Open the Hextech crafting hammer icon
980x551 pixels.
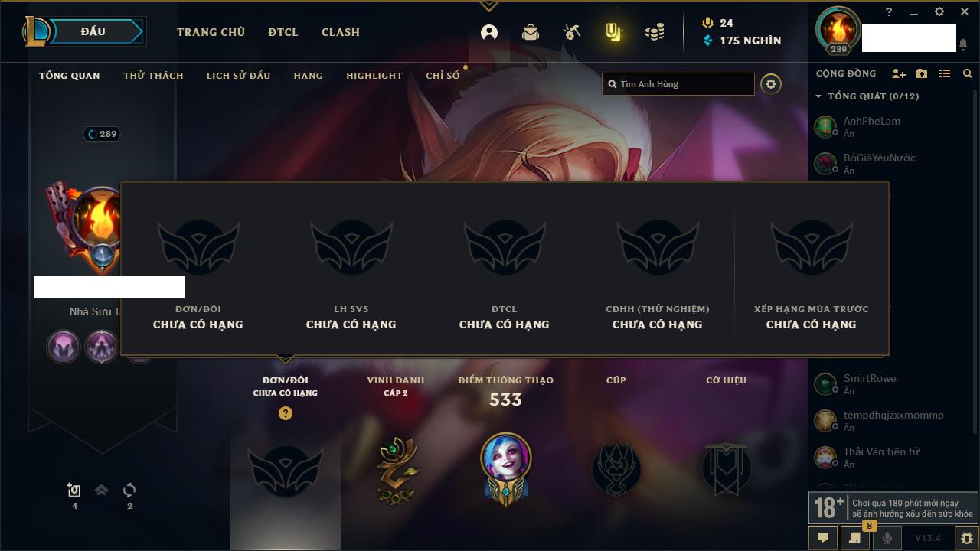click(571, 32)
